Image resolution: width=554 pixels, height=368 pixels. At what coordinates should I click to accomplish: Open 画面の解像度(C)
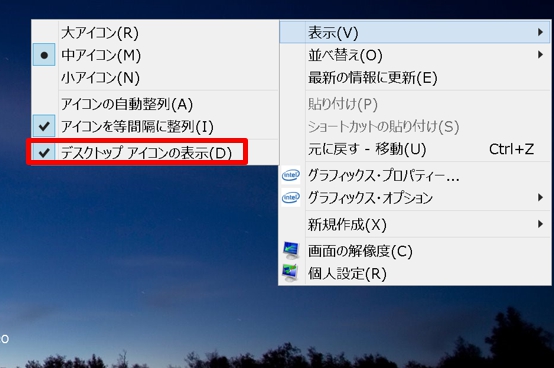415,251
